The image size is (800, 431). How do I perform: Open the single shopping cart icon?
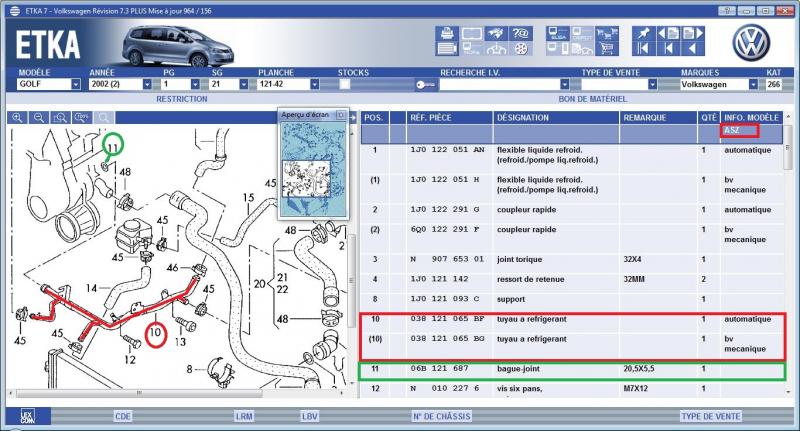607,48
